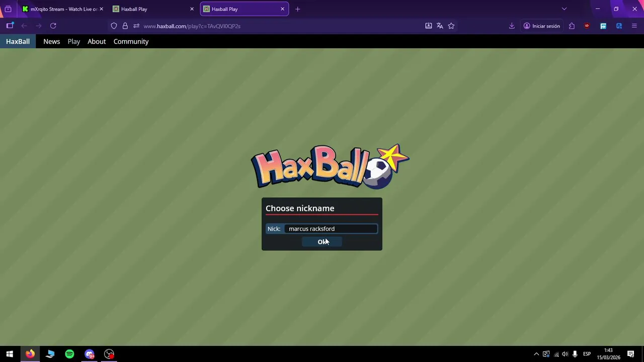Expand the list all tabs chevron
644x362 pixels.
coord(564,9)
